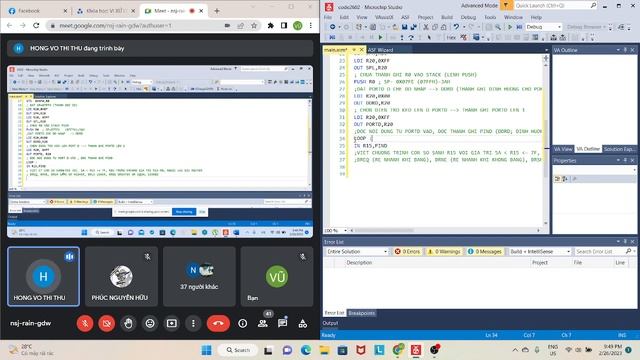Unmute the microphone in Google Meet

[85, 323]
